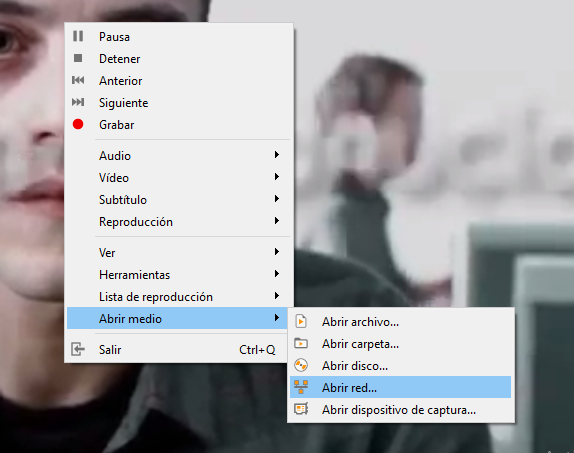Click the Pausa pause icon
The image size is (574, 453).
click(x=78, y=36)
